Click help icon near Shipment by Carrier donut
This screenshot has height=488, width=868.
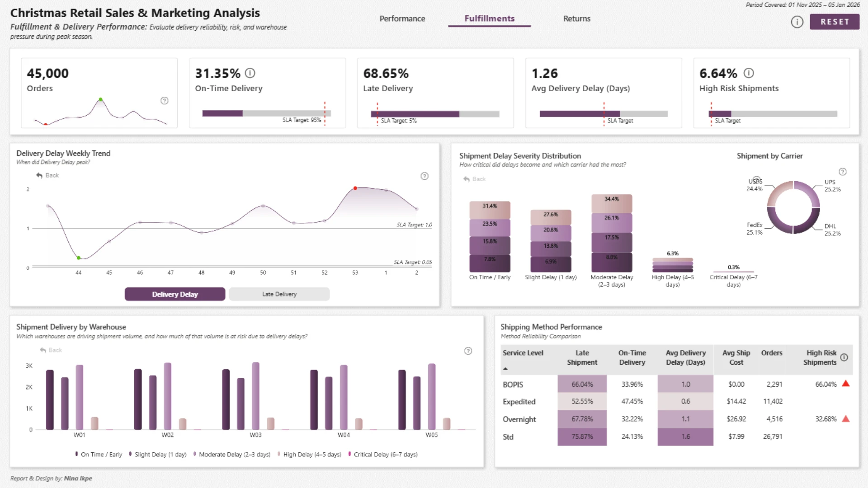pos(843,172)
